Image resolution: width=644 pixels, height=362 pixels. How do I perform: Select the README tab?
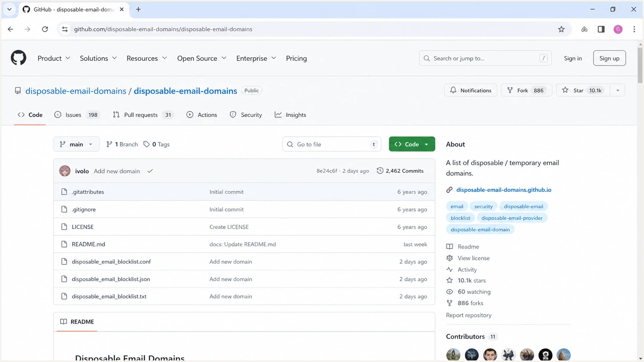[77, 322]
